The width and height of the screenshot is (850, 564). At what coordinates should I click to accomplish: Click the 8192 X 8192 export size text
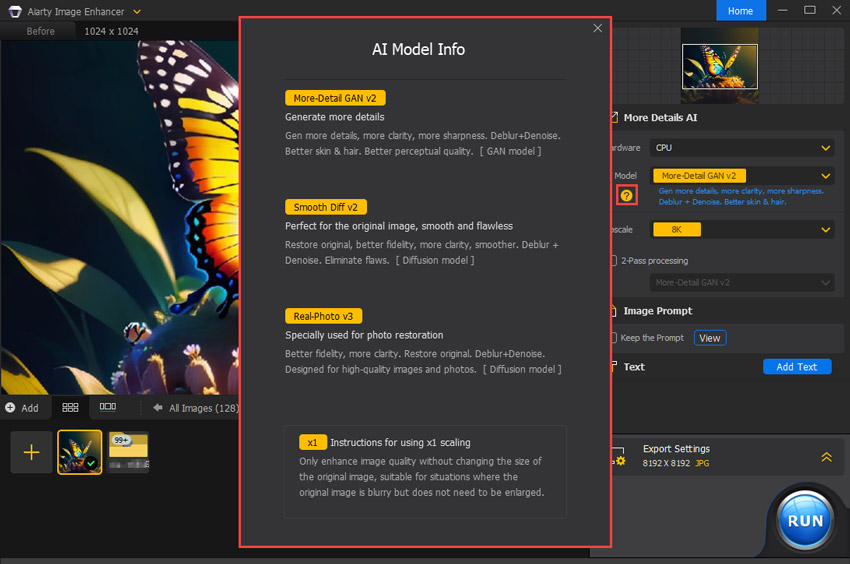pyautogui.click(x=666, y=463)
